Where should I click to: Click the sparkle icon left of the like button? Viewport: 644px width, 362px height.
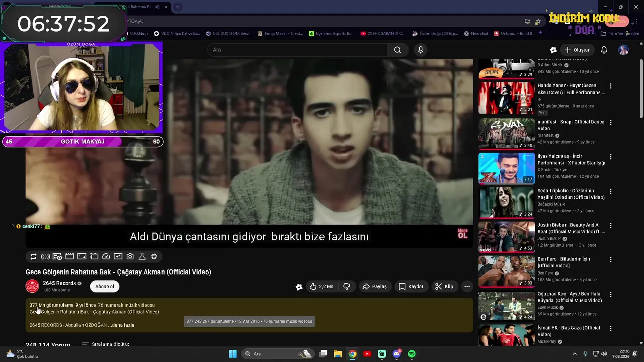299,287
